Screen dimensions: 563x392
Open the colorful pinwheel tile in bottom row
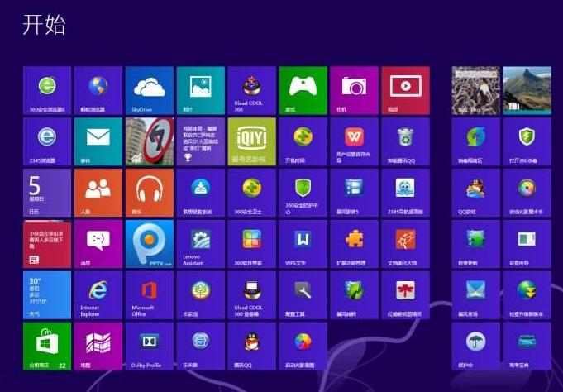point(303,347)
